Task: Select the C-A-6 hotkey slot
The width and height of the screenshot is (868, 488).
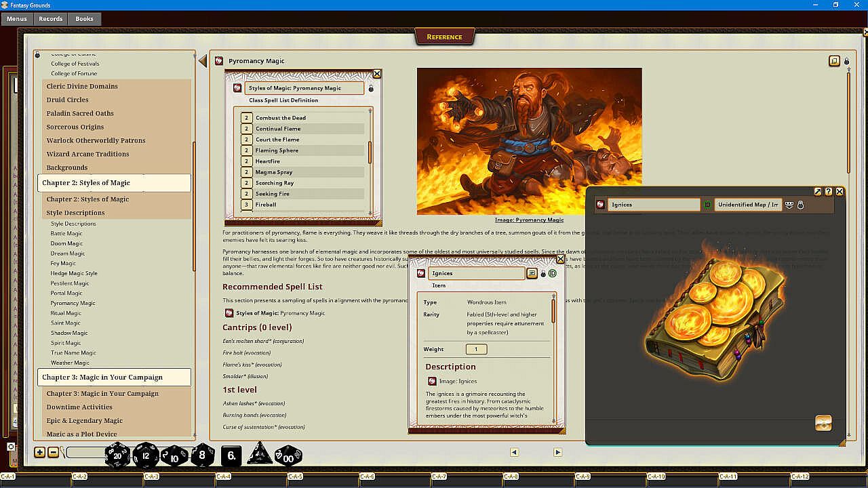Action: click(x=395, y=480)
